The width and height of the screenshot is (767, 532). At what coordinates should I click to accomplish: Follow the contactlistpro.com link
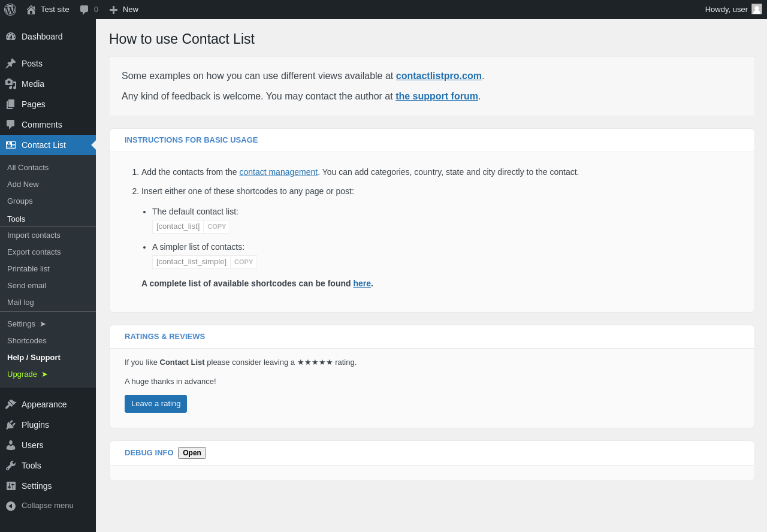439,76
